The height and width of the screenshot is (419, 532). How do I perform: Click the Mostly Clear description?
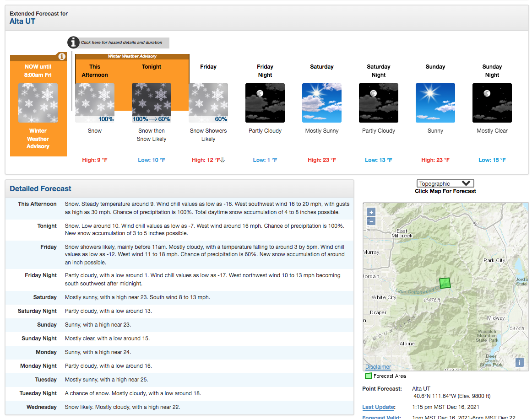point(492,131)
